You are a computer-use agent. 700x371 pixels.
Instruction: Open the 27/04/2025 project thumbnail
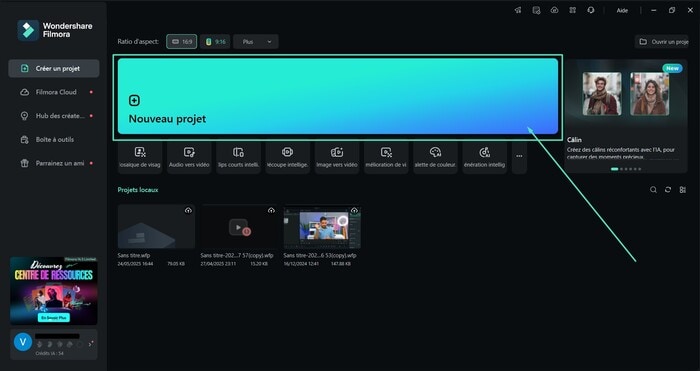click(x=239, y=226)
